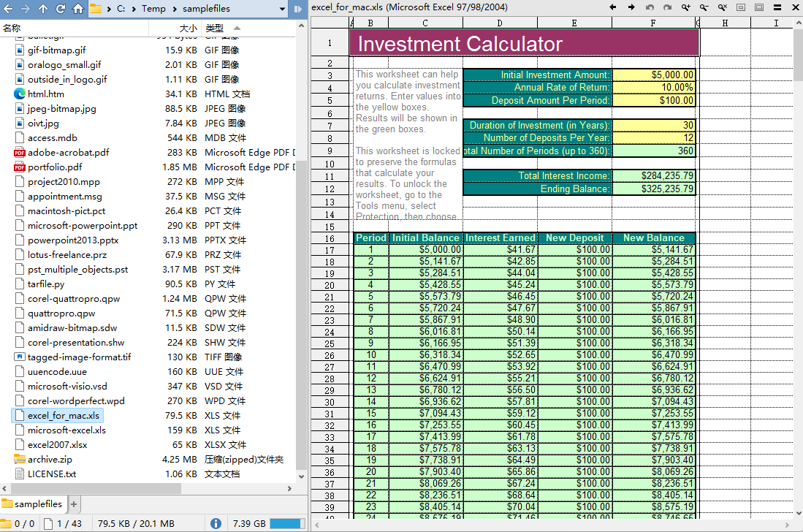Go to the home folder
803x532 pixels.
pyautogui.click(x=78, y=9)
